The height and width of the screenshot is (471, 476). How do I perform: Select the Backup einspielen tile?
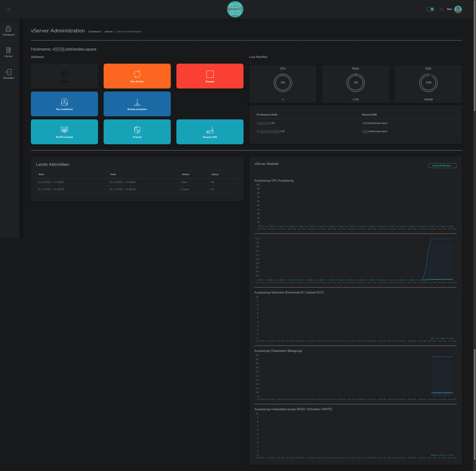137,104
